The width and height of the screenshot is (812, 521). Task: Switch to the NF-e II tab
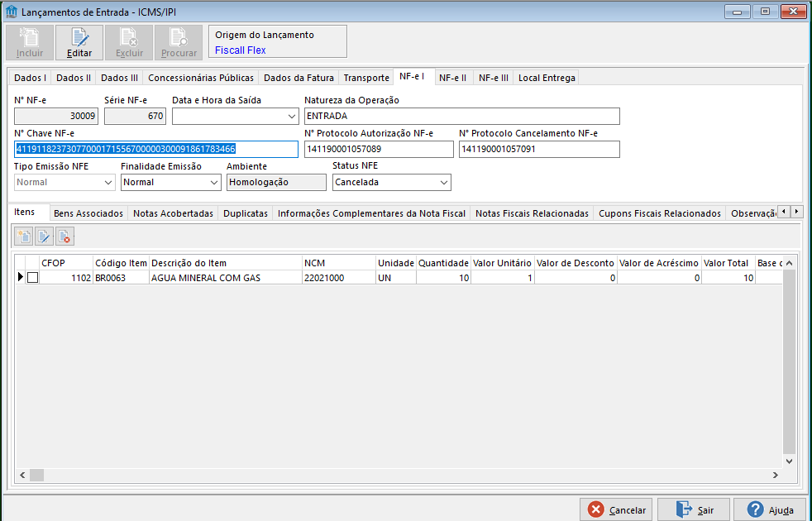[x=452, y=78]
